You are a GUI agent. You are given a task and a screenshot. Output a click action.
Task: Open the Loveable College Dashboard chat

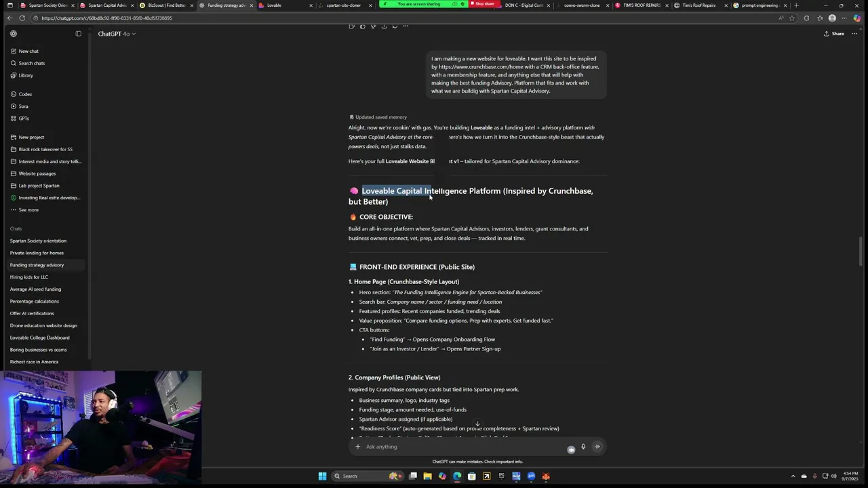[39, 338]
